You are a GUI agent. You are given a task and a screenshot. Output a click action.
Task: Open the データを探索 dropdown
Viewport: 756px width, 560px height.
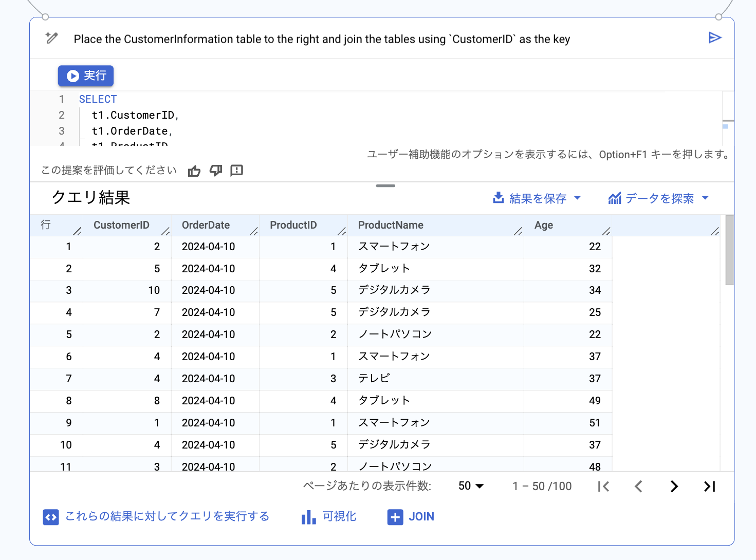click(x=658, y=198)
